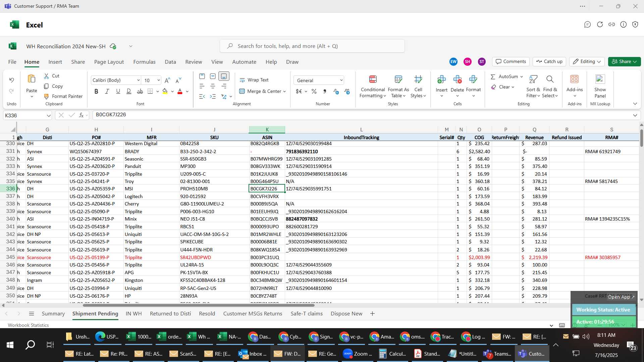Switch to the Summary sheet tab

tap(53, 314)
